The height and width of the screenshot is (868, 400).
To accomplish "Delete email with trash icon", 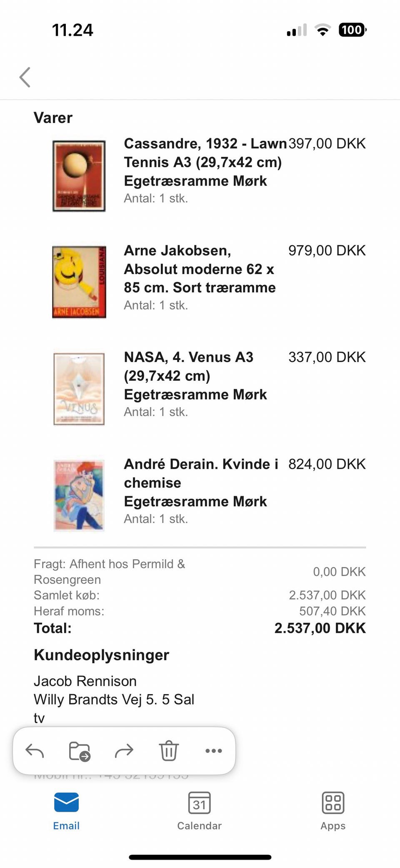I will 169,751.
